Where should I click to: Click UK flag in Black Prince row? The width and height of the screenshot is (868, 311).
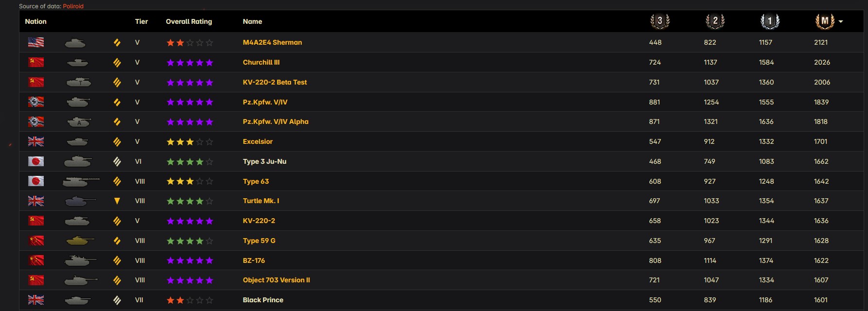click(x=36, y=300)
